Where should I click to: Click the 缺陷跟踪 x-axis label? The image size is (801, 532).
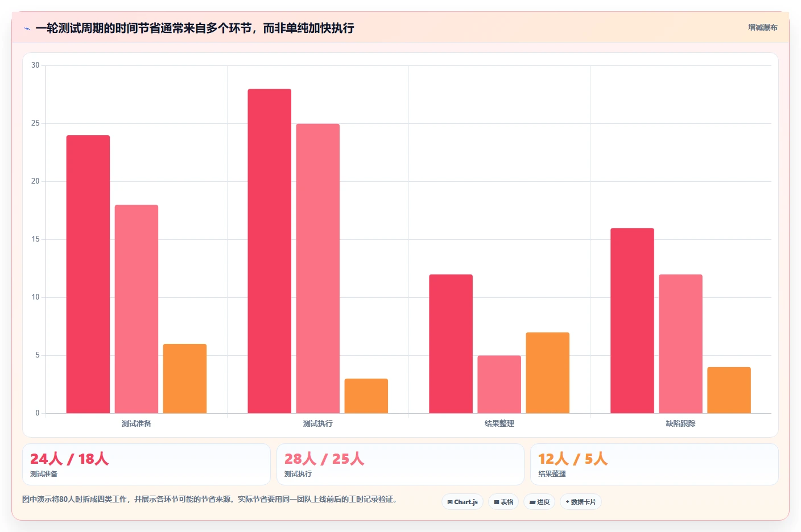pos(681,423)
